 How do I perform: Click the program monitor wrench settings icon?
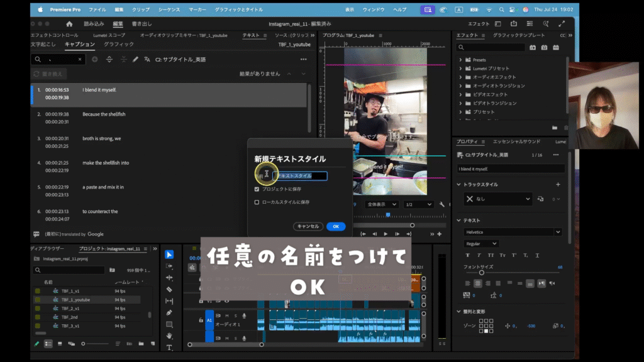(442, 204)
